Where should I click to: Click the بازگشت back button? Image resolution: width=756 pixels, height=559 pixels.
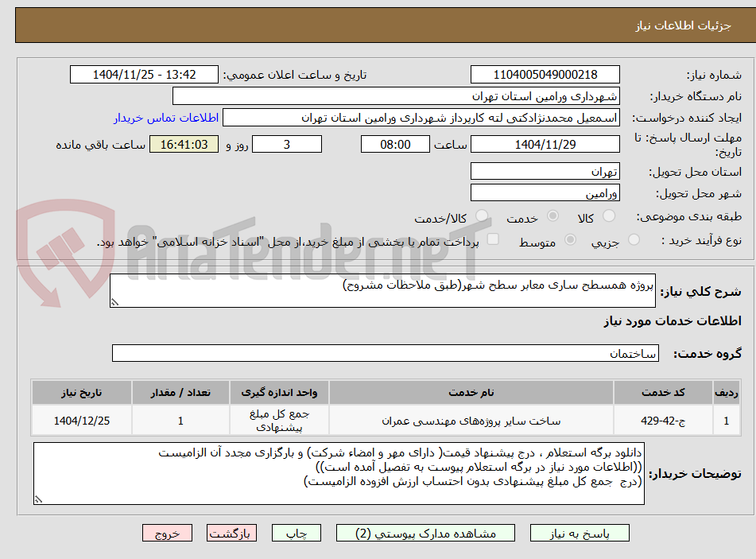click(x=231, y=533)
